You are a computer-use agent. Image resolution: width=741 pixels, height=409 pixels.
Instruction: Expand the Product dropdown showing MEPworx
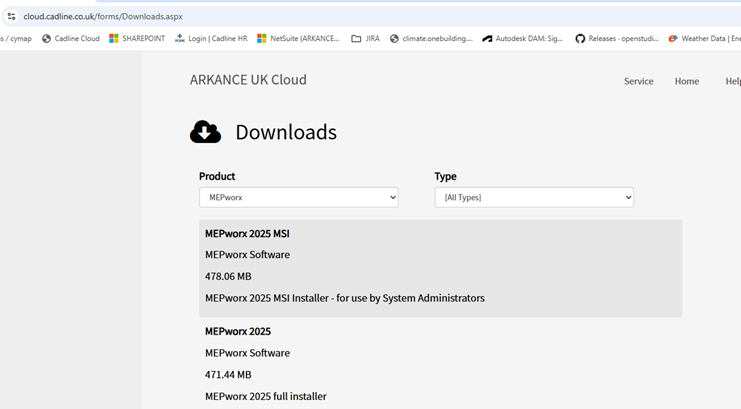(x=299, y=198)
